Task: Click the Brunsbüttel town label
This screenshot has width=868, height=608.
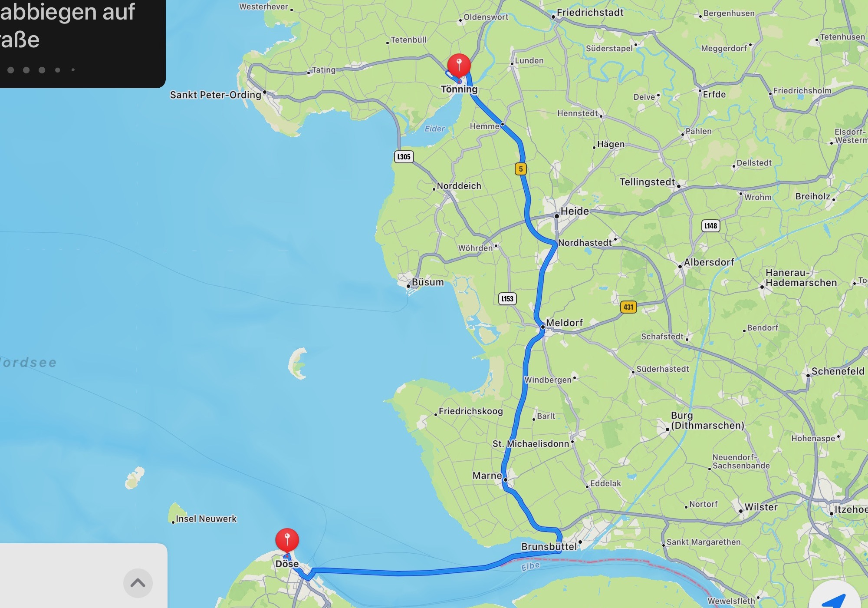Action: click(549, 546)
